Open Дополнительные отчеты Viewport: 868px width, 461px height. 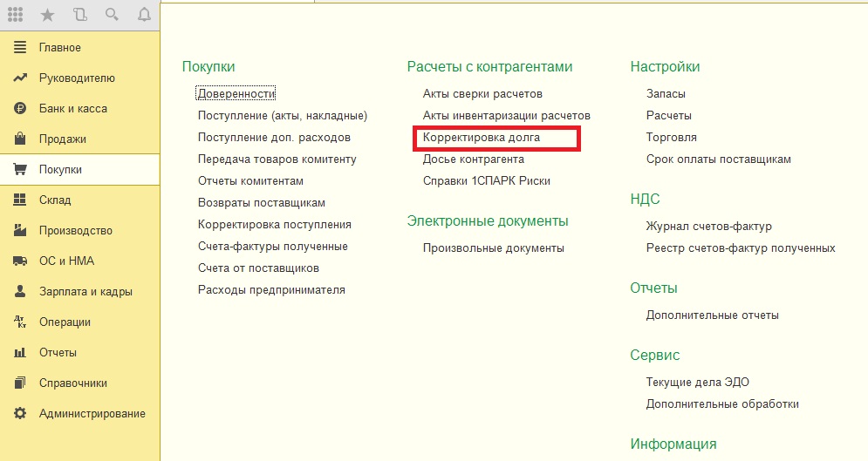coord(712,315)
